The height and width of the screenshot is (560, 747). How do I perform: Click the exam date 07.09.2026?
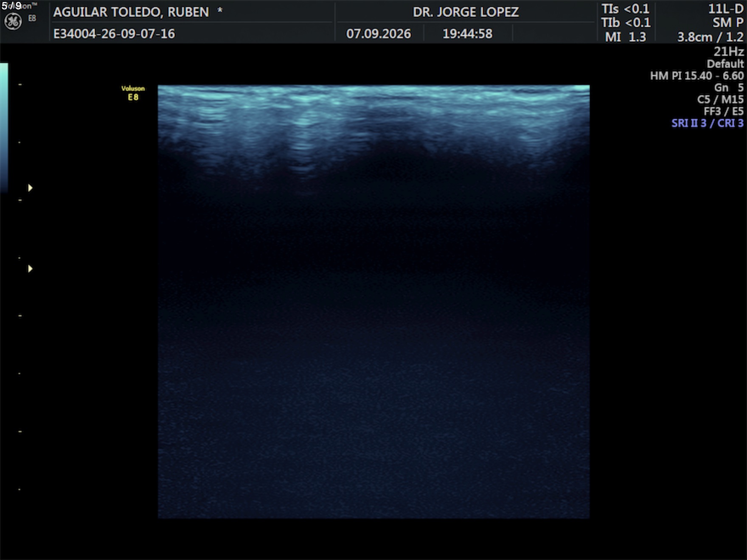(379, 34)
